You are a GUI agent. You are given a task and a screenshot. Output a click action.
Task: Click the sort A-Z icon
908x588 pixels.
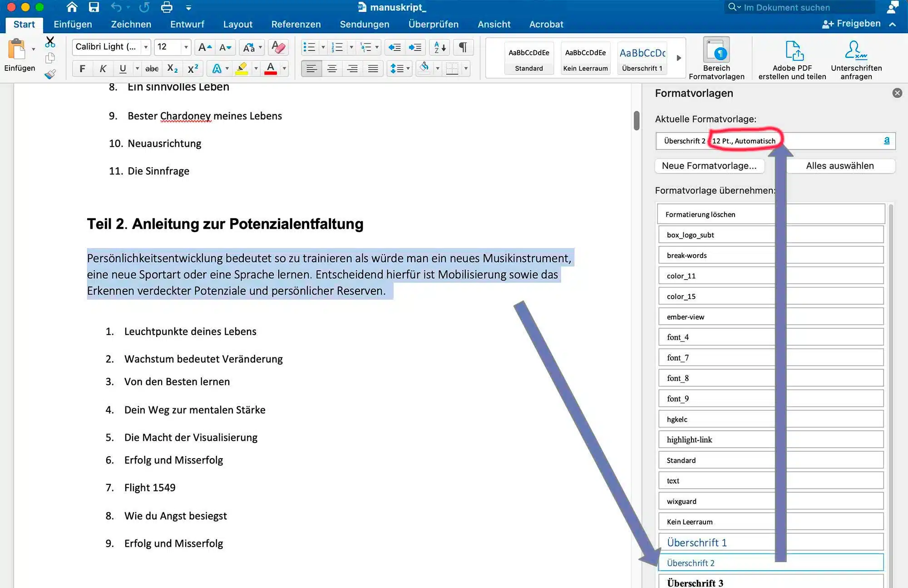pos(440,47)
